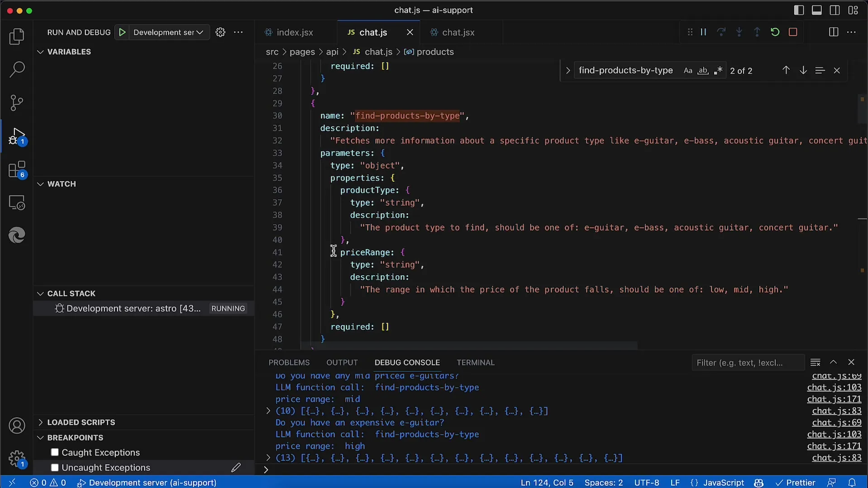Viewport: 868px width, 488px height.
Task: Open the Terminal panel tab
Action: [x=475, y=363]
